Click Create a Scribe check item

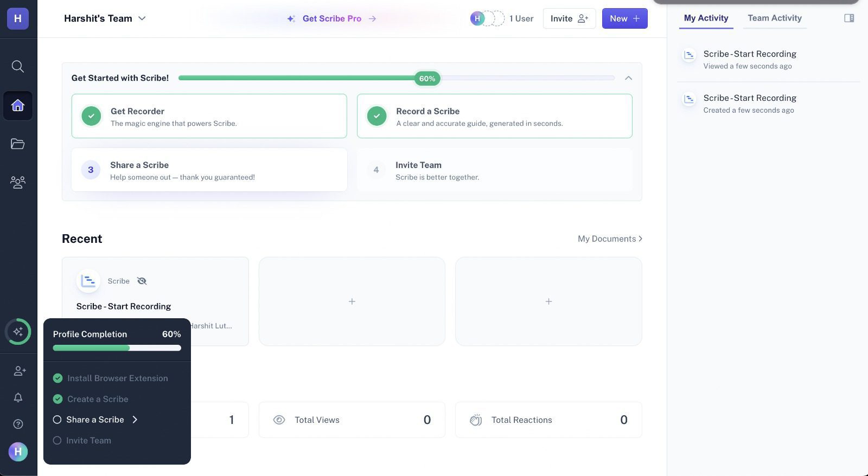(91, 399)
